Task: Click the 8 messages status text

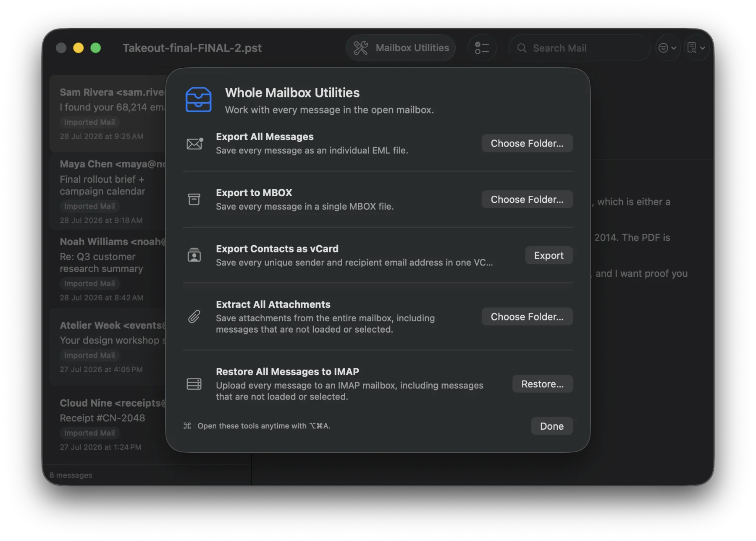Action: coord(71,475)
